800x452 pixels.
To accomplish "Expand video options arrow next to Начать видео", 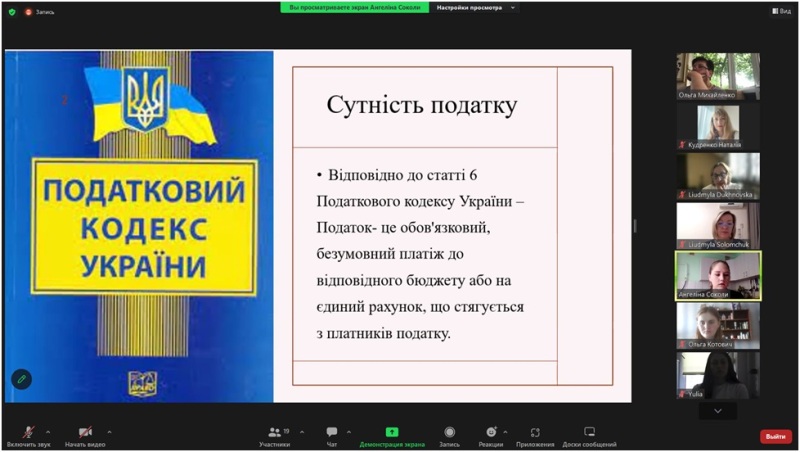I will (109, 432).
